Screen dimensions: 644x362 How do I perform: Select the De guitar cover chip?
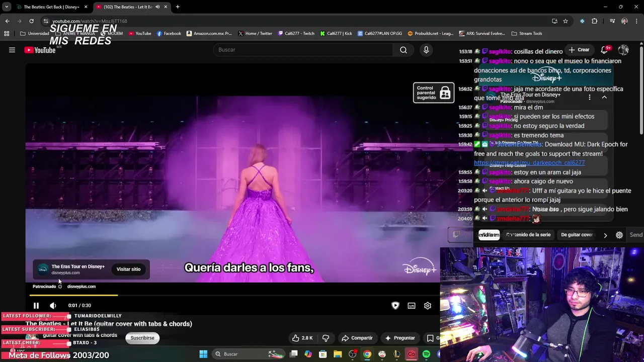pos(577,235)
